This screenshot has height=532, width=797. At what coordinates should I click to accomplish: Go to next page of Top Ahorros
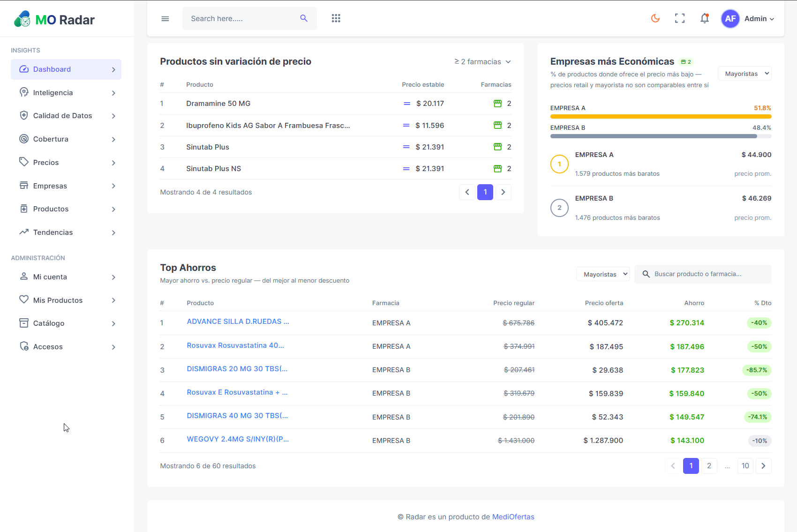click(763, 466)
